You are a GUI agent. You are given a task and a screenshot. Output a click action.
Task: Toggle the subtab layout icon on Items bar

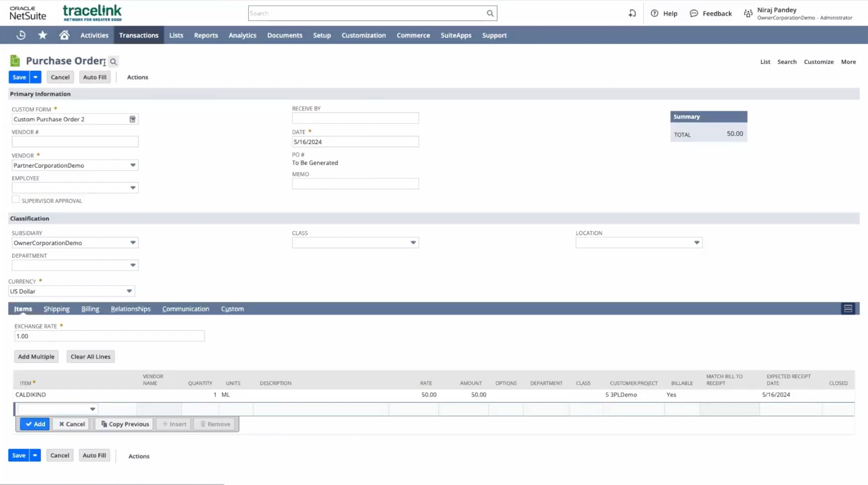848,309
